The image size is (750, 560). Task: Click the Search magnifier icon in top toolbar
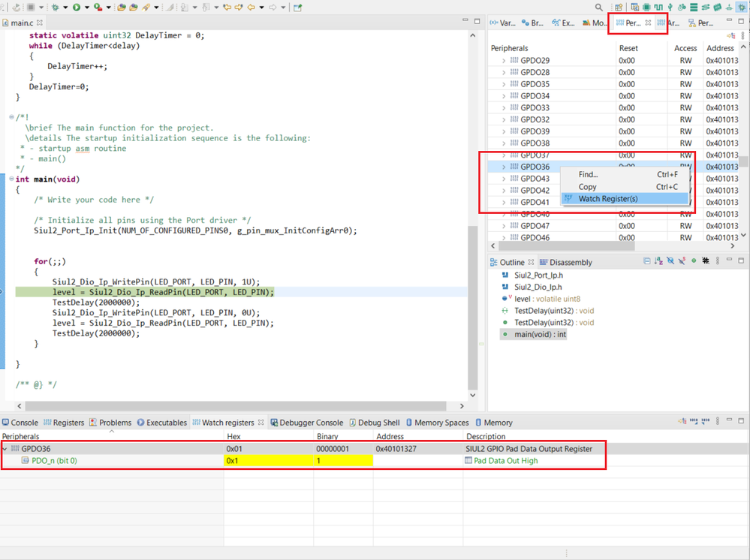[599, 8]
